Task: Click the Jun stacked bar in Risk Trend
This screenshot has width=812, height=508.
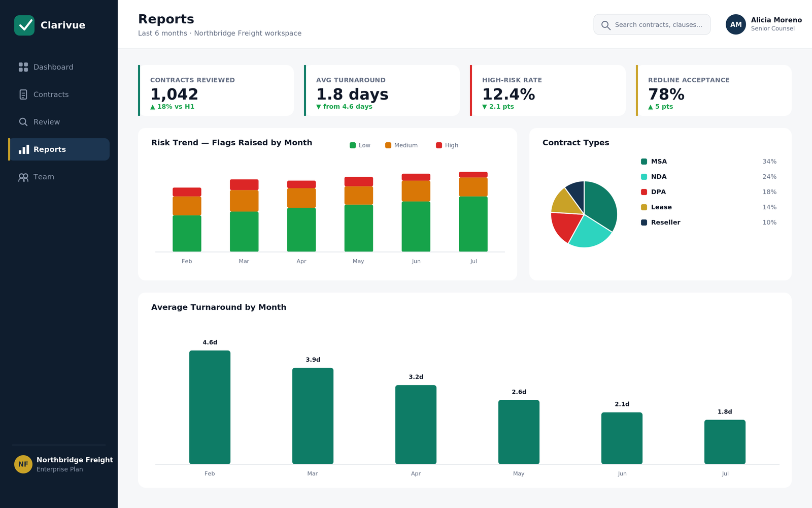Action: point(416,212)
